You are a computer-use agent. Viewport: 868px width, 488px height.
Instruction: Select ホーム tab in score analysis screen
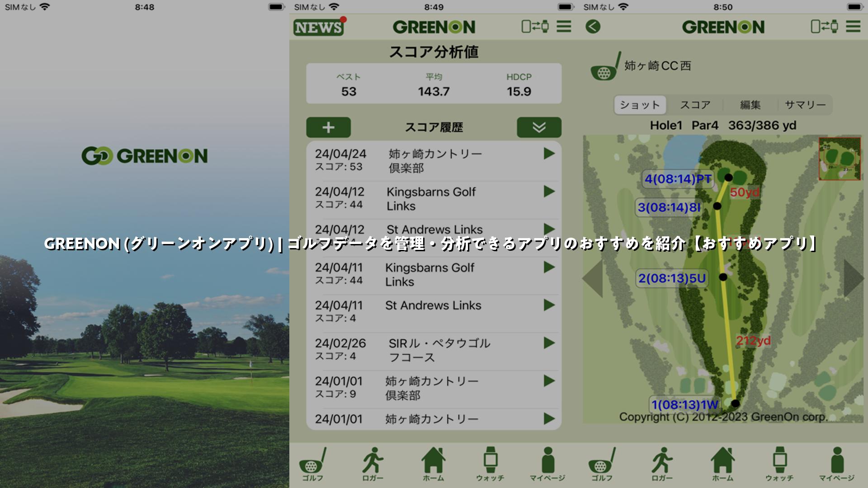(433, 464)
